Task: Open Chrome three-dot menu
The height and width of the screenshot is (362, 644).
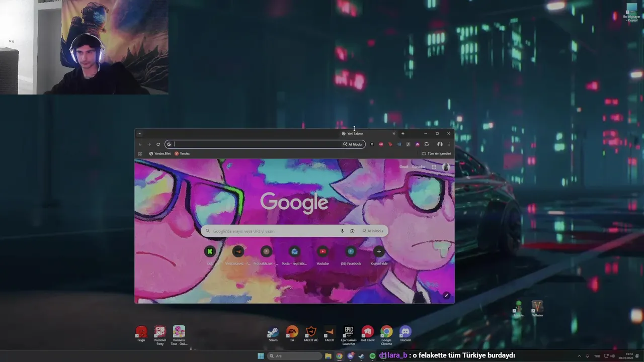Action: point(449,144)
